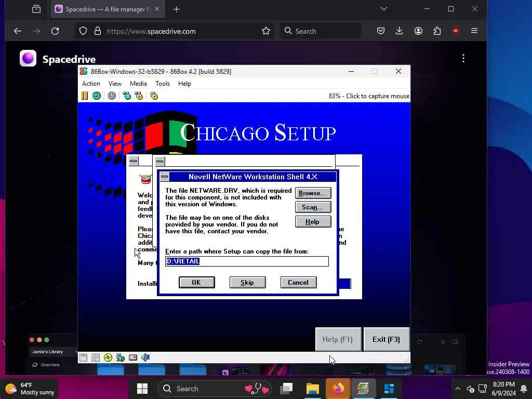532x399 pixels.
Task: Open Firefox recent tabs view icon
Action: [36, 9]
